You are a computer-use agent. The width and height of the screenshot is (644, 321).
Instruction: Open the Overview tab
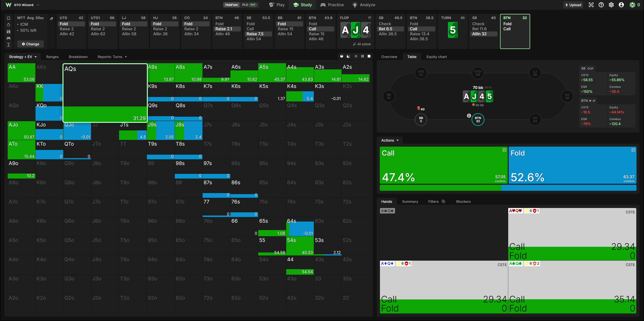pos(389,57)
